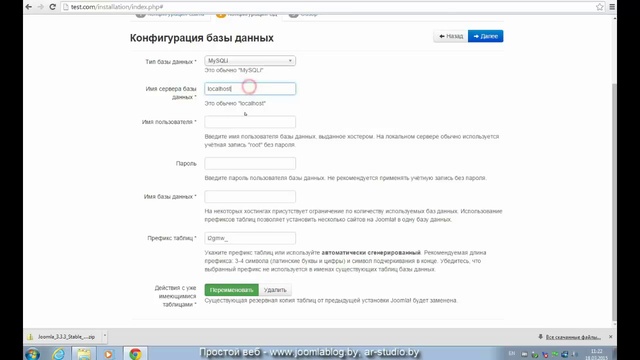Open the Тип базы данных MySQLi dropdown
This screenshot has width=640, height=360.
pyautogui.click(x=250, y=61)
